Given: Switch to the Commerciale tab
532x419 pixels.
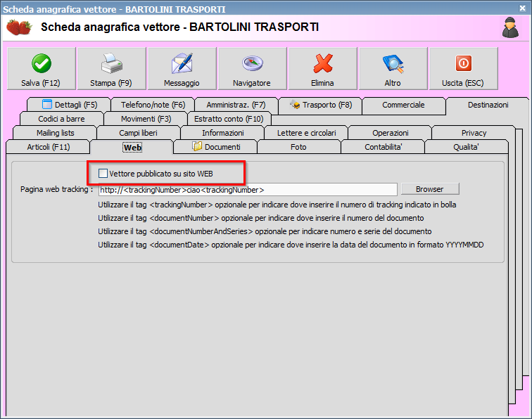Looking at the screenshot, I should click(403, 105).
